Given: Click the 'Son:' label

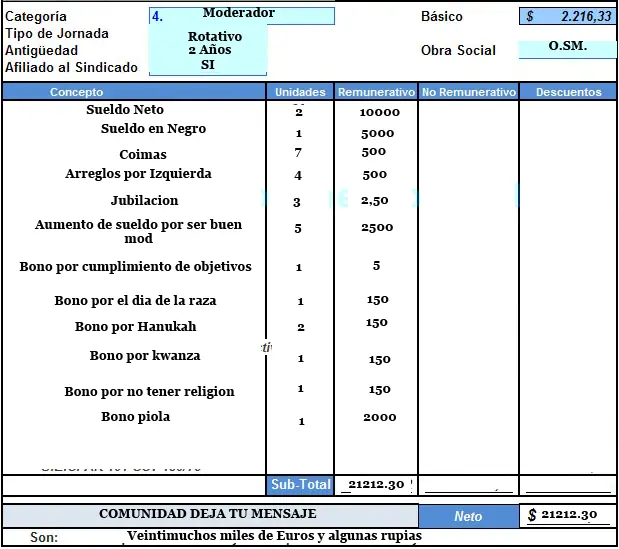Looking at the screenshot, I should [44, 538].
